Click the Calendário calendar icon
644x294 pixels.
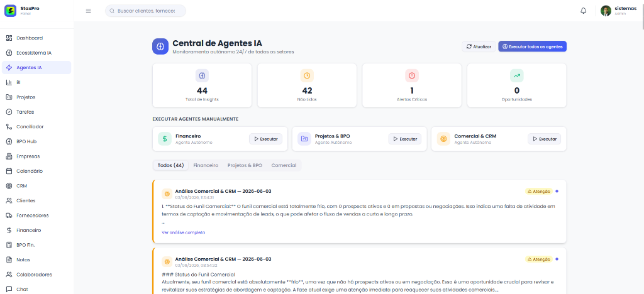pyautogui.click(x=9, y=171)
